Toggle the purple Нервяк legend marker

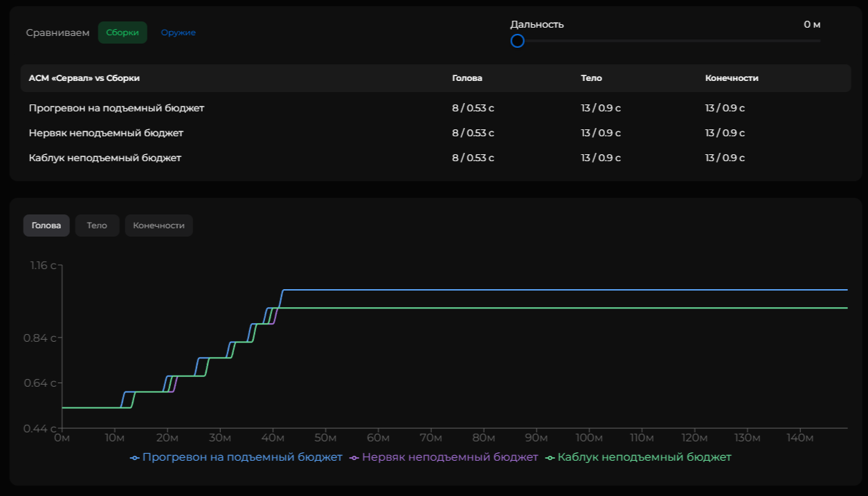coord(354,457)
